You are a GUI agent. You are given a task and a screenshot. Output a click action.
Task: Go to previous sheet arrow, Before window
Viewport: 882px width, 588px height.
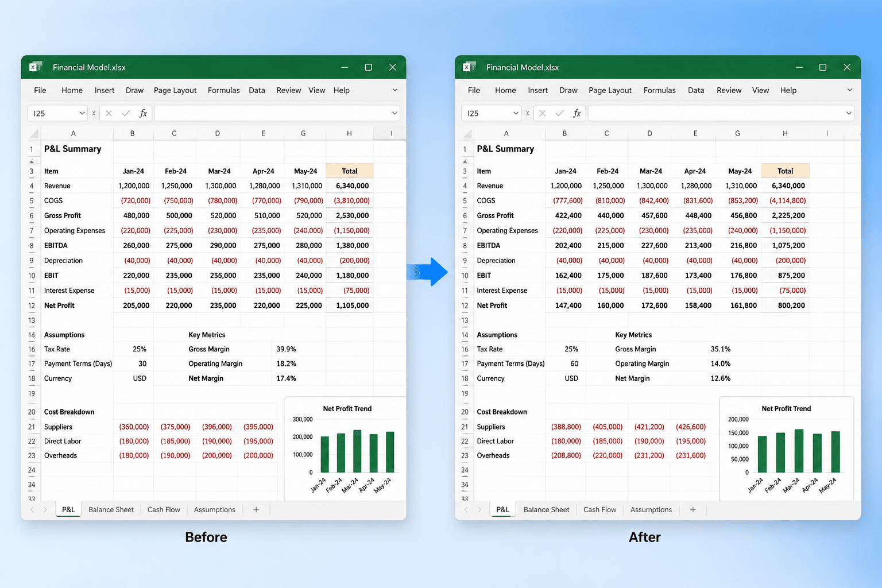[32, 510]
